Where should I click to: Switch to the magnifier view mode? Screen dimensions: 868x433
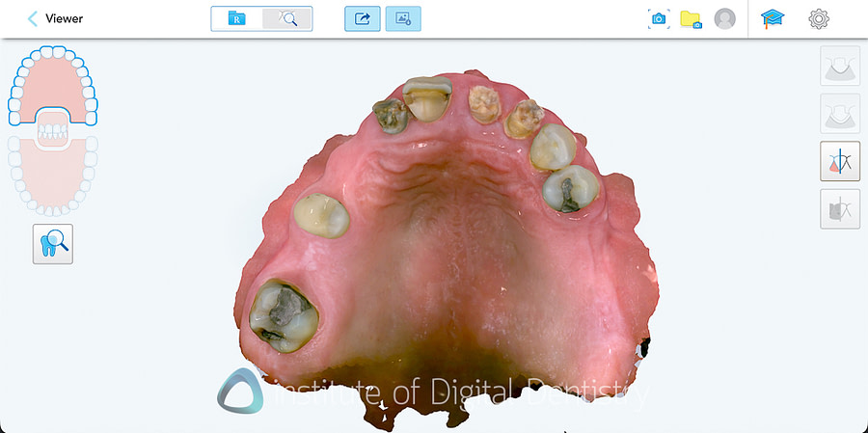pyautogui.click(x=287, y=18)
